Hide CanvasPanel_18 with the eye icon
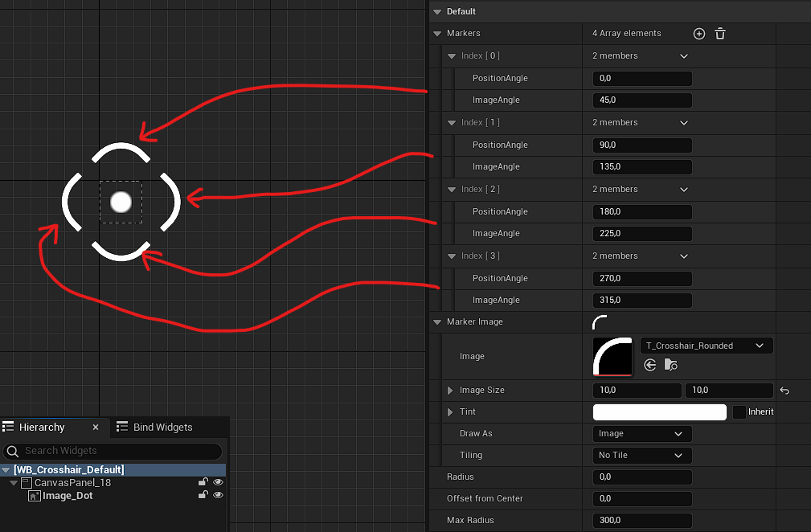811x532 pixels. click(218, 482)
